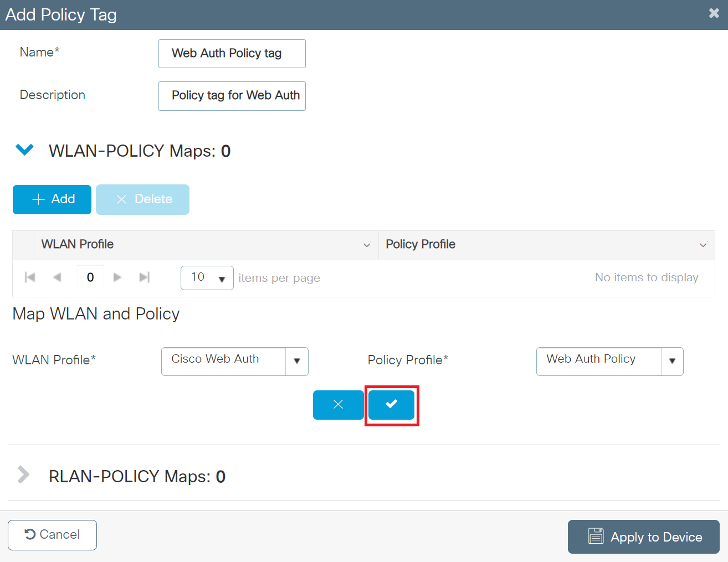728x562 pixels.
Task: Click the Name input field
Action: pyautogui.click(x=232, y=54)
